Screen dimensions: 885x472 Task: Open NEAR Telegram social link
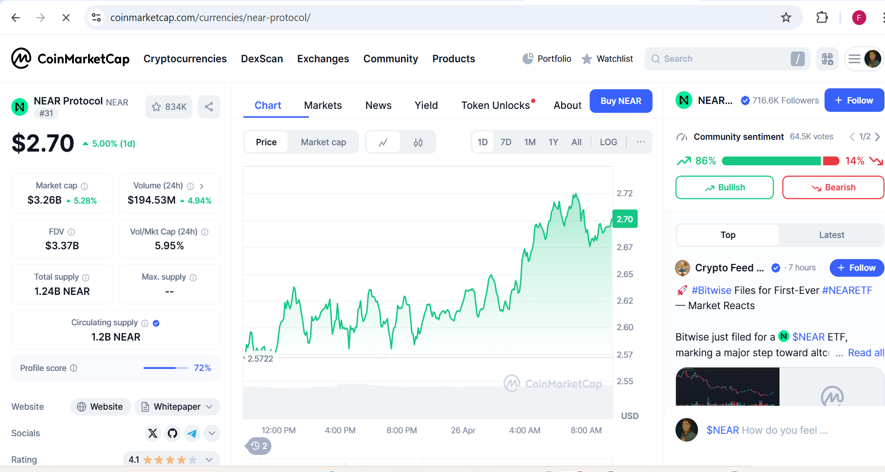pyautogui.click(x=192, y=434)
